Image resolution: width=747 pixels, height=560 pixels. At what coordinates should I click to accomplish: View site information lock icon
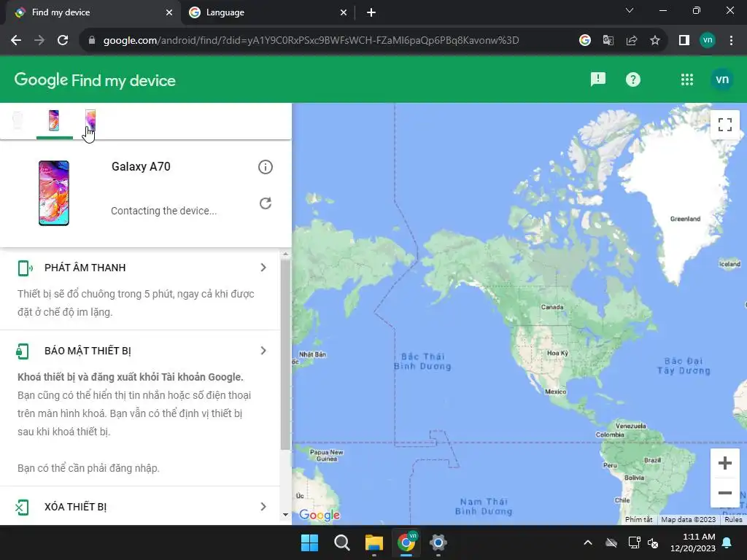pos(92,40)
